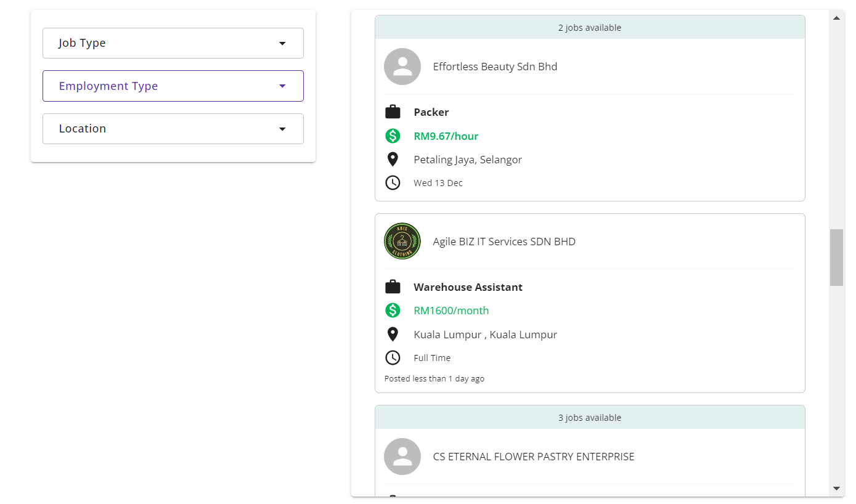
Task: Click clock icon beside Full Time
Action: (393, 358)
